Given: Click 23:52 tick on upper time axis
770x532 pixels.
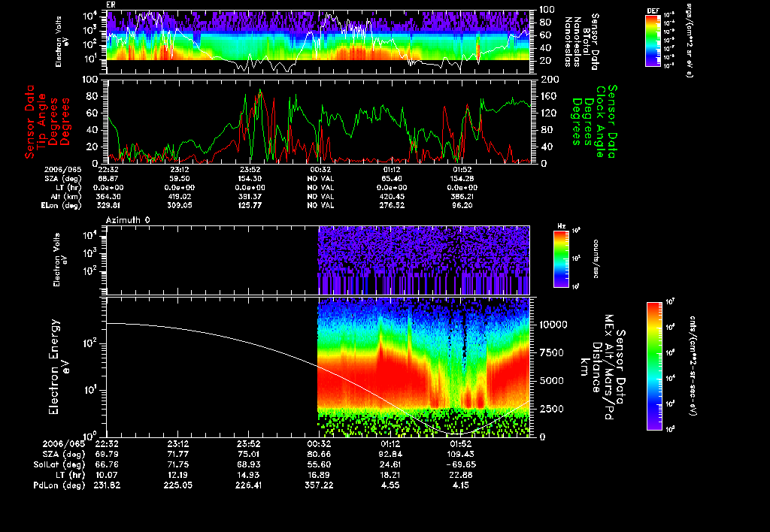Looking at the screenshot, I should 248,170.
